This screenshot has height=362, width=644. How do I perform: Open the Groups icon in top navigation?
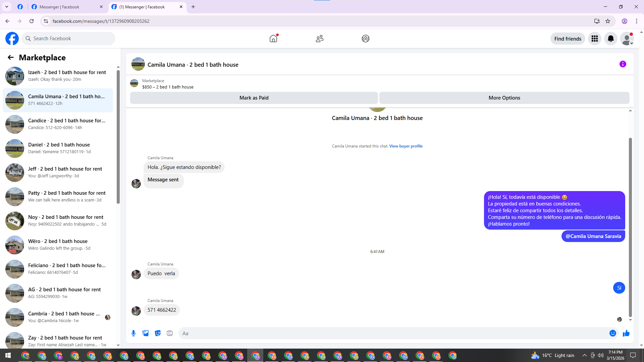click(366, 39)
